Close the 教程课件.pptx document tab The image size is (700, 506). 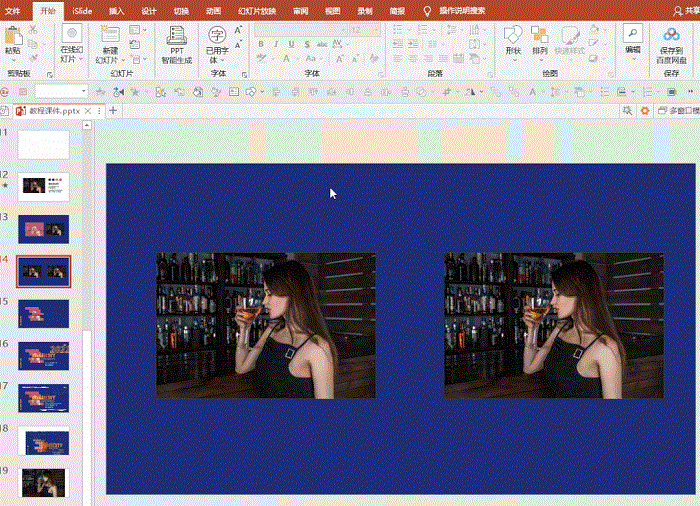tap(88, 111)
